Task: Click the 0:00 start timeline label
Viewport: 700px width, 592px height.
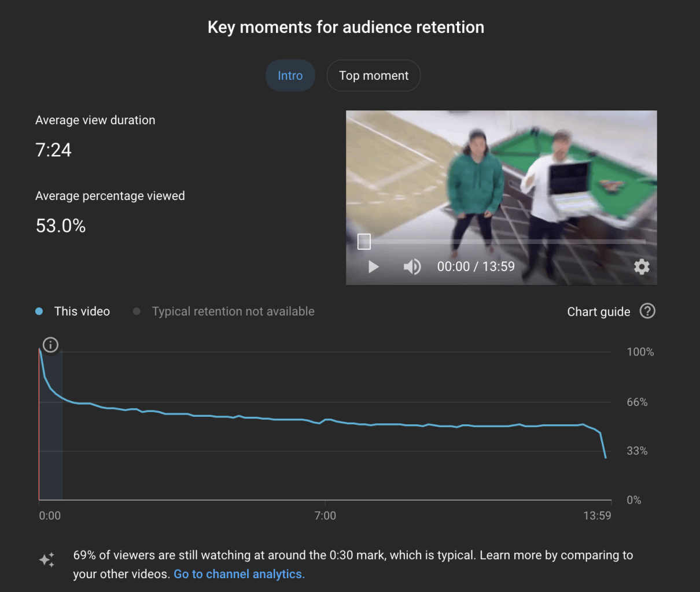Action: click(x=50, y=516)
